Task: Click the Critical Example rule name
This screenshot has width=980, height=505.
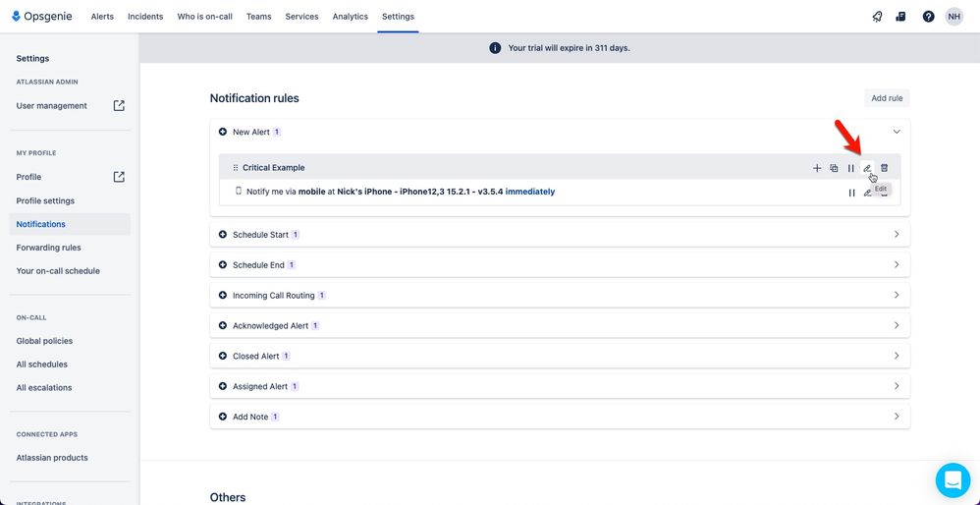Action: (x=274, y=168)
